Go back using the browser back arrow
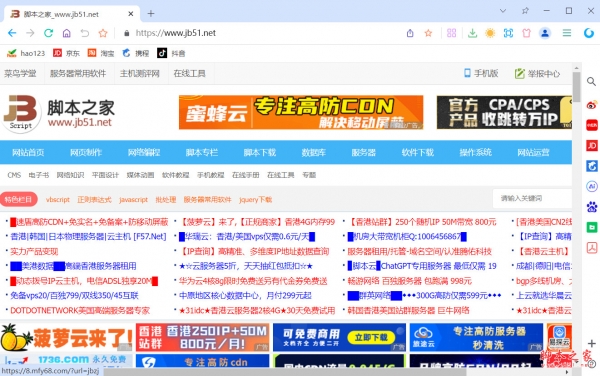 point(12,33)
